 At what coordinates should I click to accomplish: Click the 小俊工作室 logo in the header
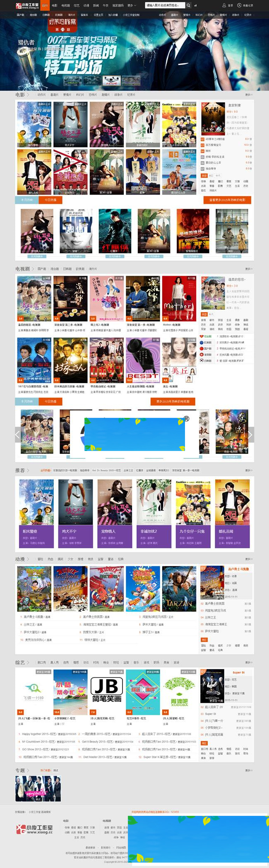tap(27, 5)
